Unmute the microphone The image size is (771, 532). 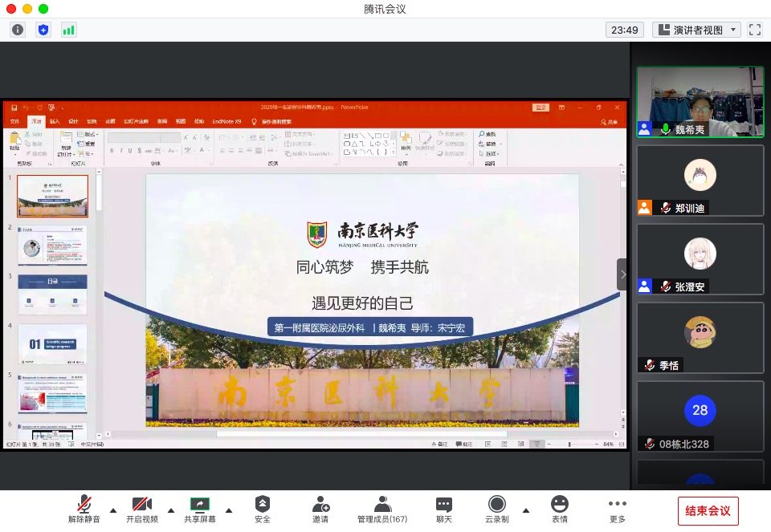84,510
